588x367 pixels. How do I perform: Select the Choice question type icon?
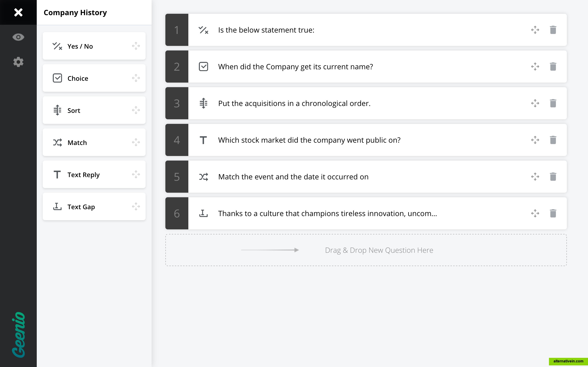[57, 78]
